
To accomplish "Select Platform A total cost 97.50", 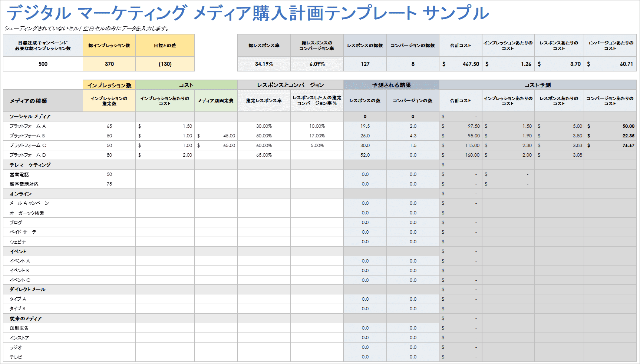I will pyautogui.click(x=461, y=126).
